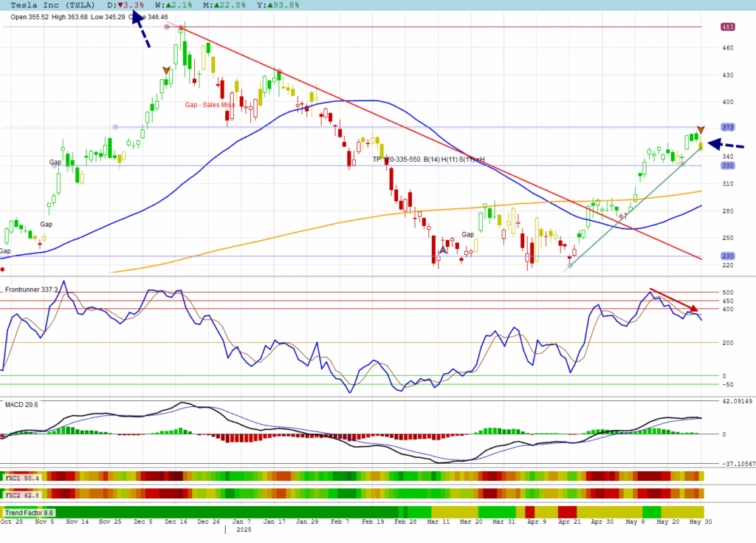This screenshot has width=756, height=543.
Task: Click the 400 price axis label
Action: [x=727, y=102]
